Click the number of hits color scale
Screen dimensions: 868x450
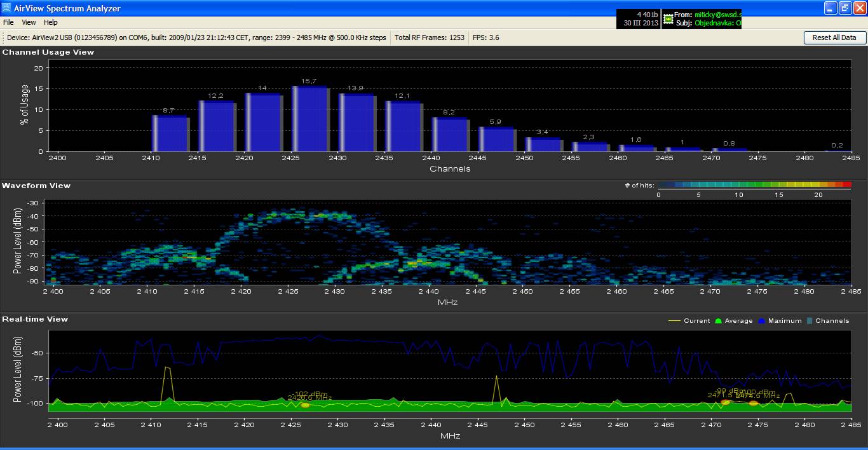point(754,185)
